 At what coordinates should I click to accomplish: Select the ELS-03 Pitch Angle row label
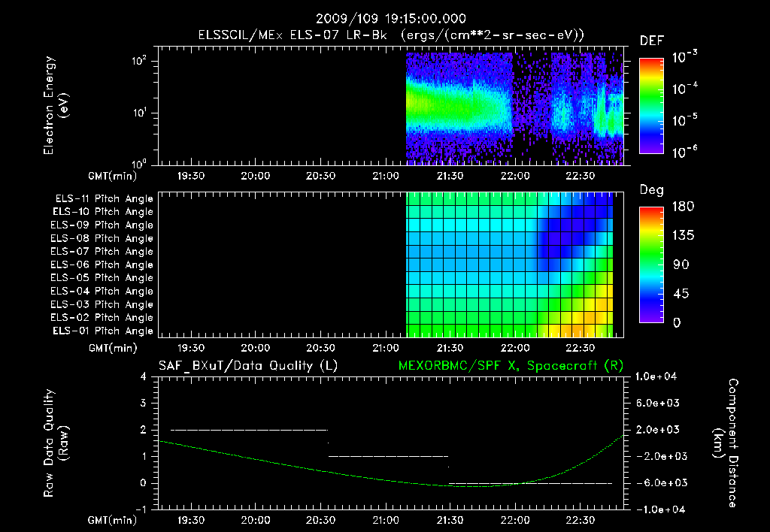tap(102, 304)
